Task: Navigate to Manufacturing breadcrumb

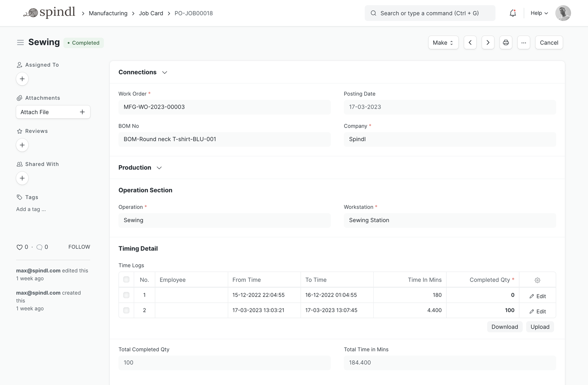Action: tap(108, 13)
